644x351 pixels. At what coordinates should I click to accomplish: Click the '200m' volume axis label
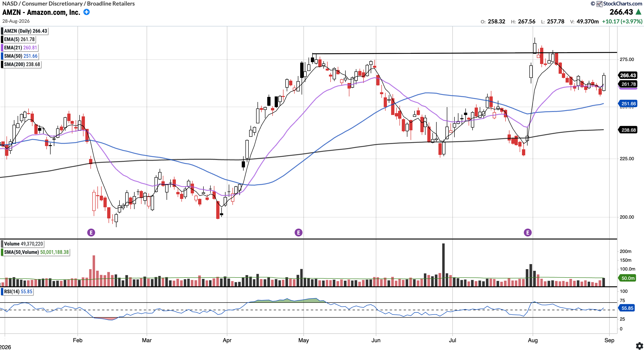pos(625,251)
